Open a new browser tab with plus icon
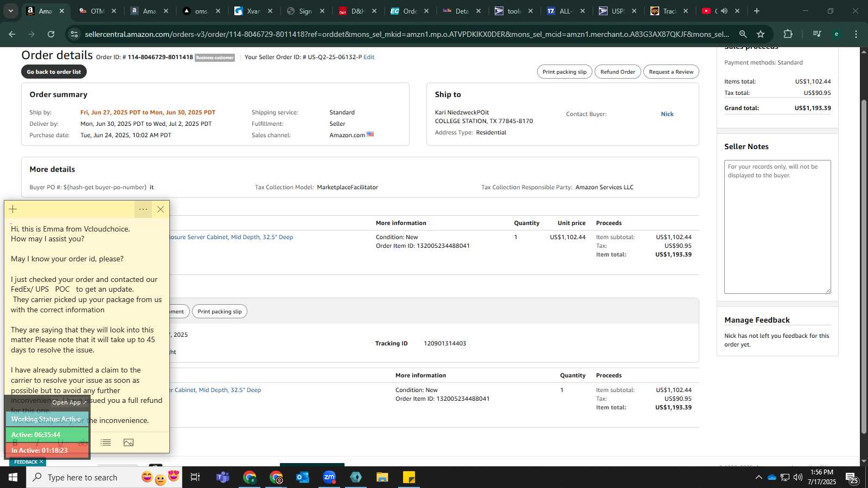 coord(757,11)
